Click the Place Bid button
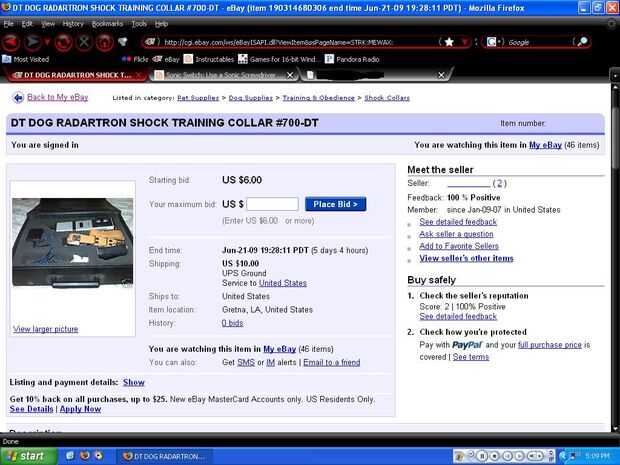This screenshot has width=620, height=465. click(335, 204)
